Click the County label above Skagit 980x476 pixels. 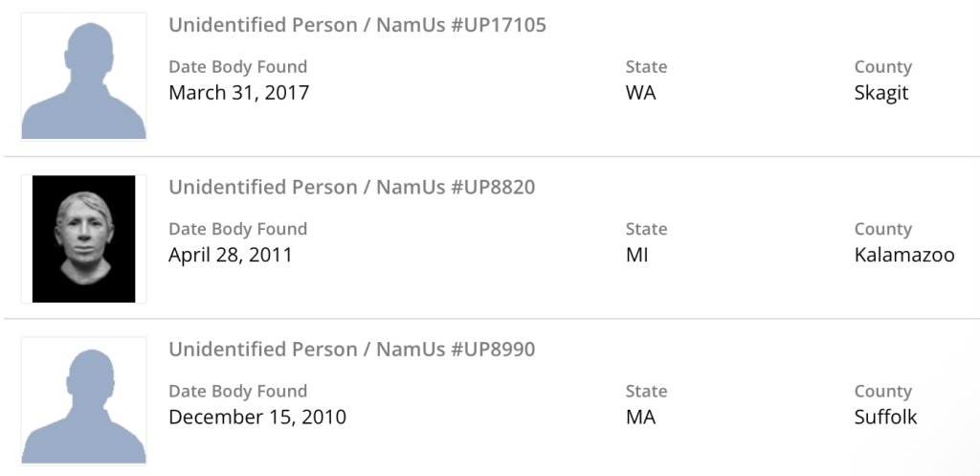click(882, 67)
